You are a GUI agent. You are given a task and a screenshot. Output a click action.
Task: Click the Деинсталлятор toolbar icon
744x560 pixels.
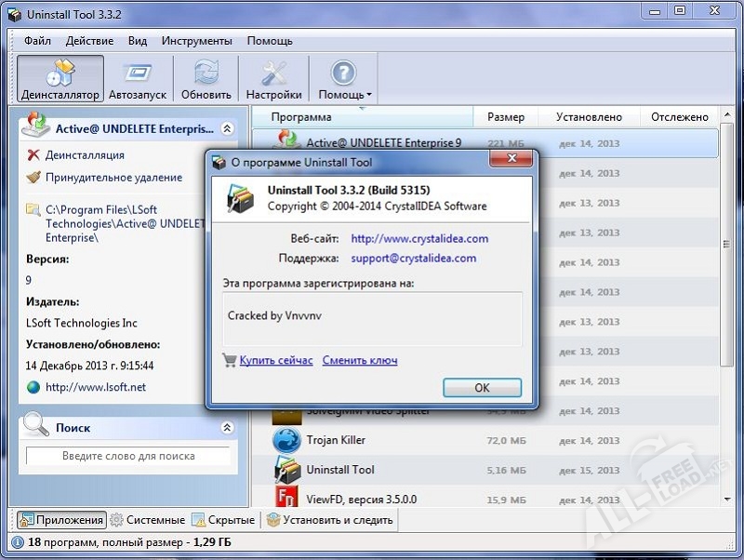click(60, 73)
